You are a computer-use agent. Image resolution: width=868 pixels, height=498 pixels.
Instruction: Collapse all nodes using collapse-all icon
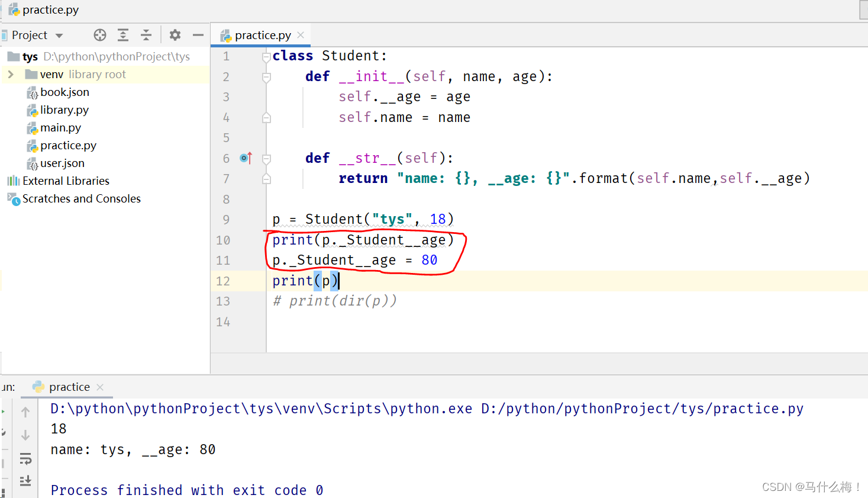pos(146,35)
